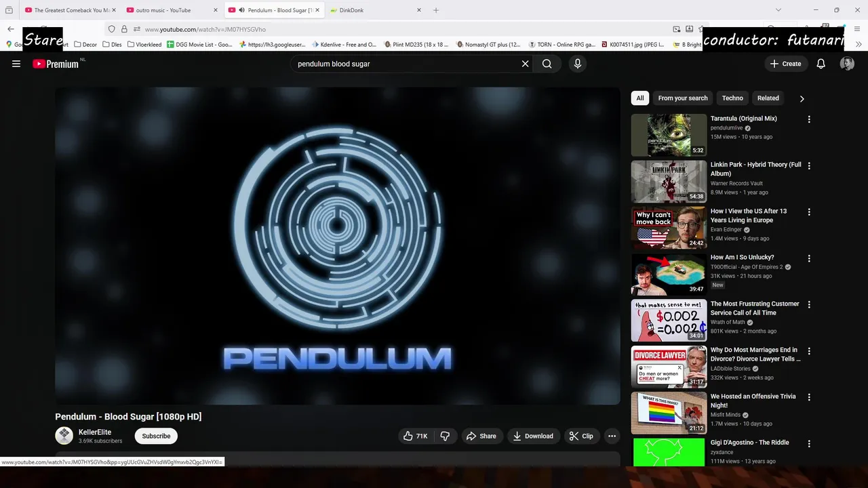868x488 pixels.
Task: Like the video with thumbs up
Action: 416,436
